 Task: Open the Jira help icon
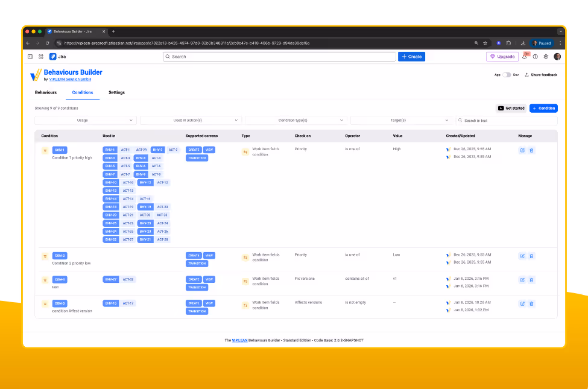click(x=536, y=57)
